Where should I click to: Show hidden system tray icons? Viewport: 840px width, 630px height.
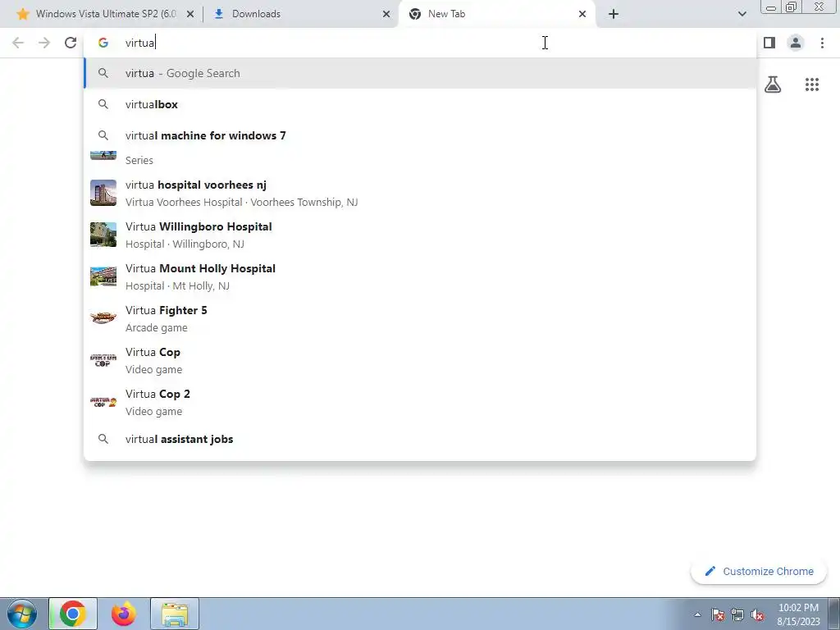[697, 614]
